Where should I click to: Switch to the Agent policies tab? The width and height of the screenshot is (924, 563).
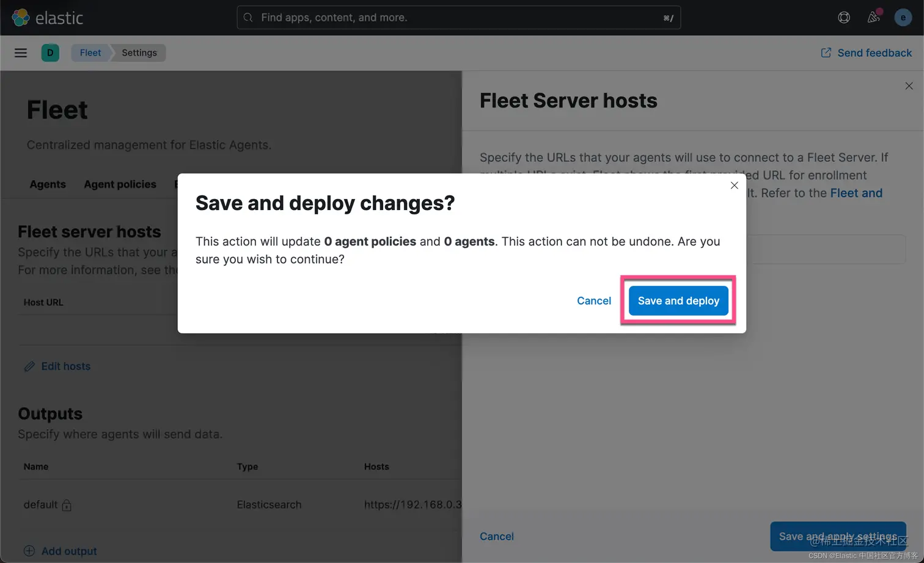click(x=120, y=184)
